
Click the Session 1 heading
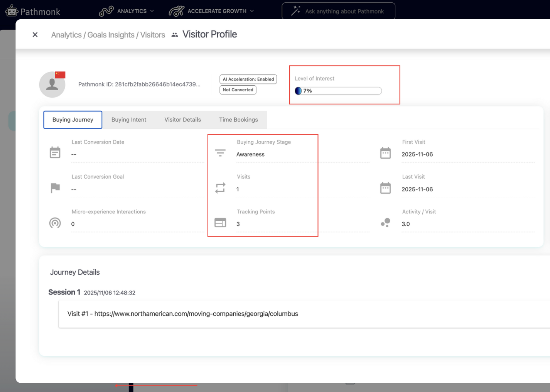pos(64,292)
